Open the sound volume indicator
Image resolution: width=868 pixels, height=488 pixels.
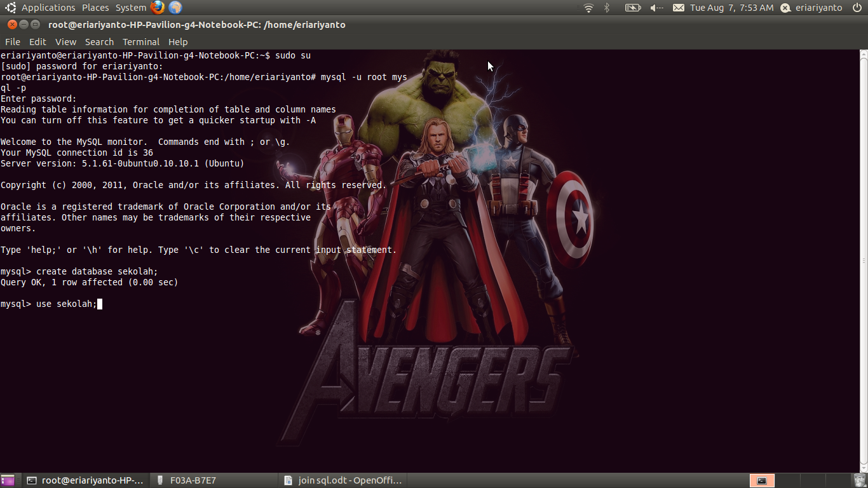pos(656,8)
